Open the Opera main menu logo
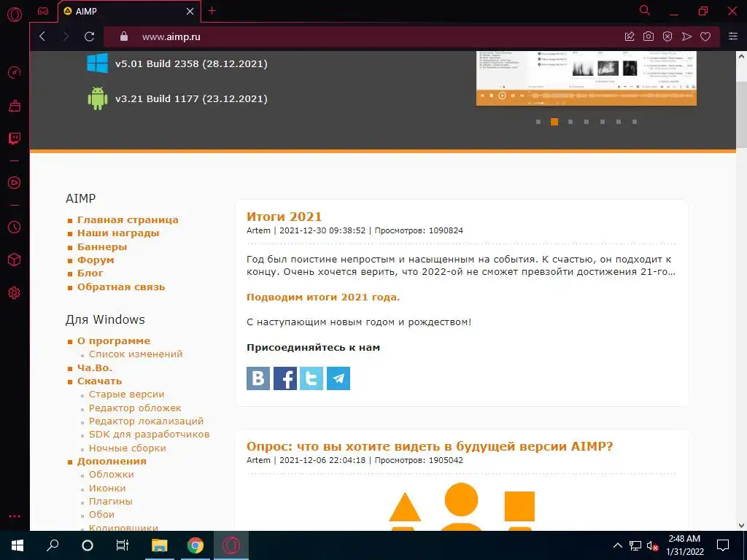The image size is (747, 560). click(x=15, y=15)
